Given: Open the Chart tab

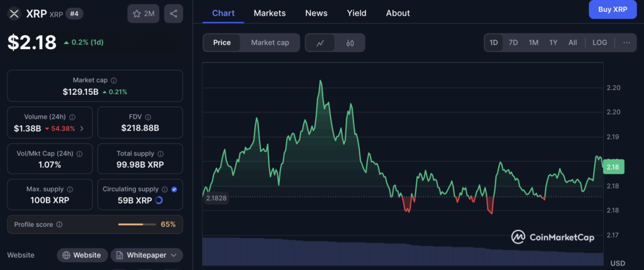Looking at the screenshot, I should pos(223,13).
